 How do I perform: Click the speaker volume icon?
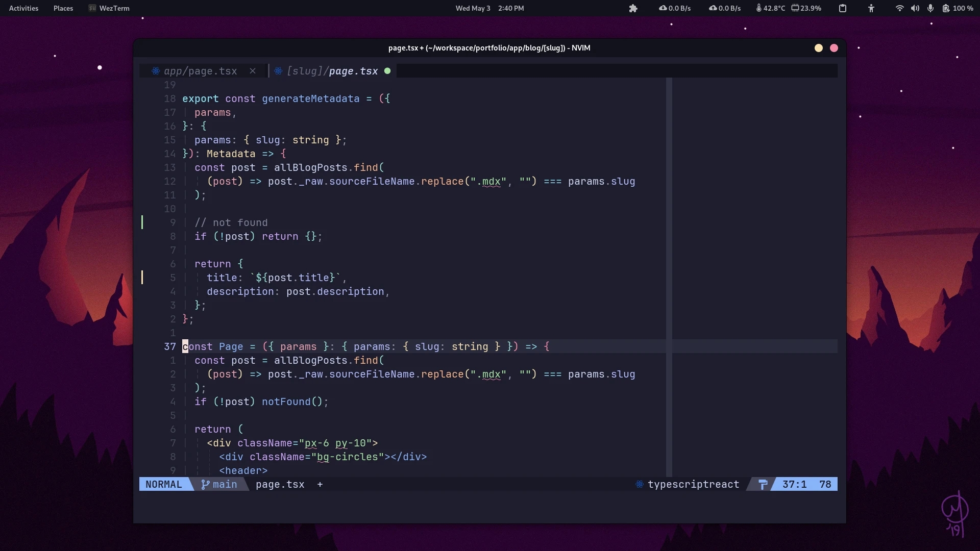[915, 8]
